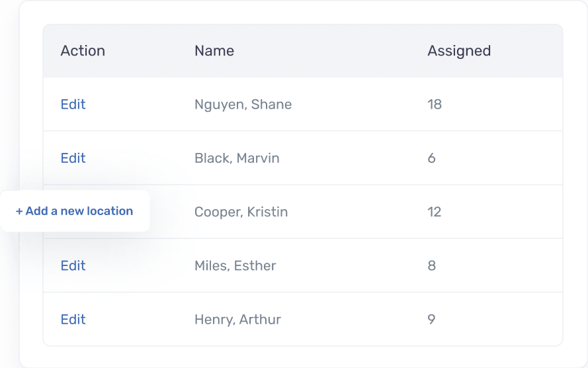The width and height of the screenshot is (588, 368).
Task: Click empty header space right of Assigned
Action: pyautogui.click(x=529, y=51)
